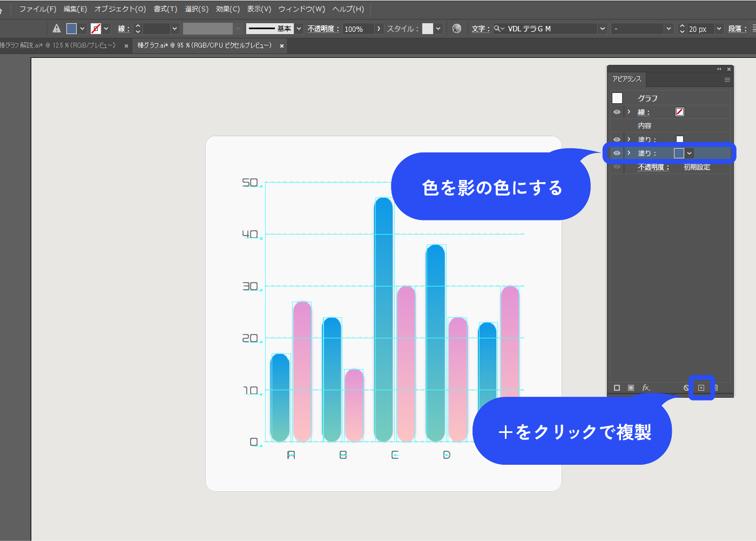
Task: Open the オブジェクト(O) menu
Action: pos(120,9)
